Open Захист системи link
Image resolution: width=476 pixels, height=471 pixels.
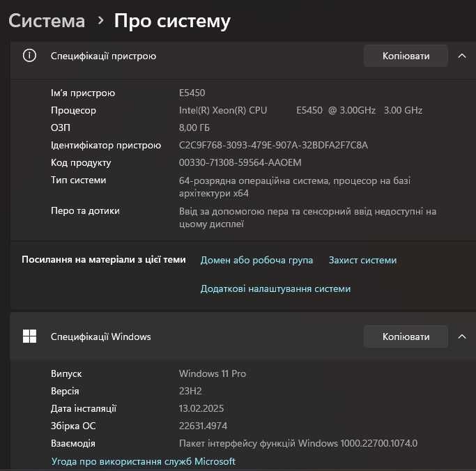coord(363,260)
